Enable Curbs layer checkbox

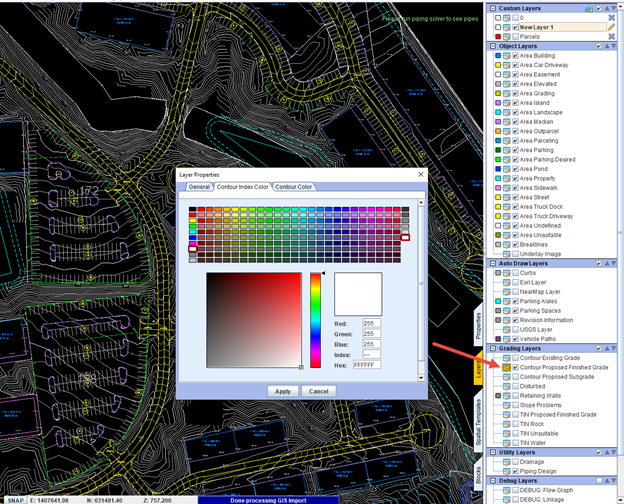click(x=515, y=273)
